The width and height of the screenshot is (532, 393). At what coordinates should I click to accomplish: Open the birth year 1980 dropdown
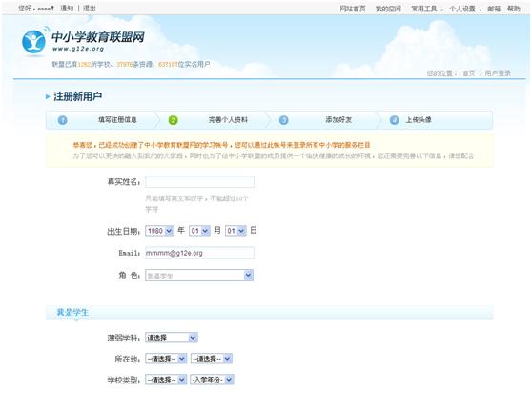(160, 231)
